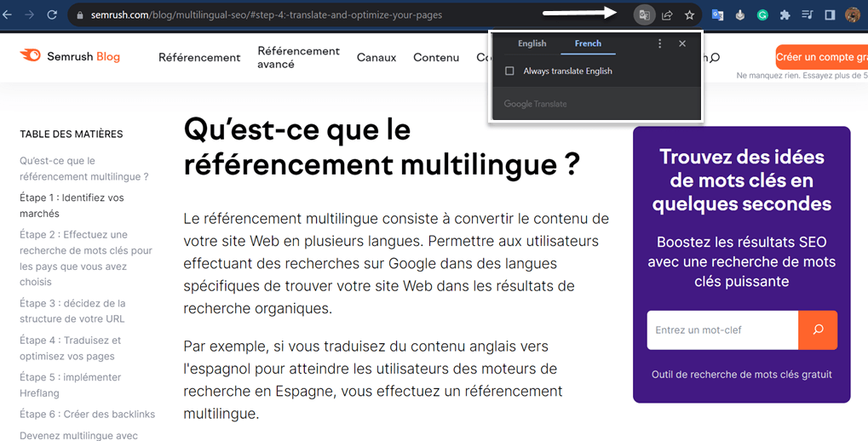Check Always translate English
The image size is (868, 441).
(510, 71)
